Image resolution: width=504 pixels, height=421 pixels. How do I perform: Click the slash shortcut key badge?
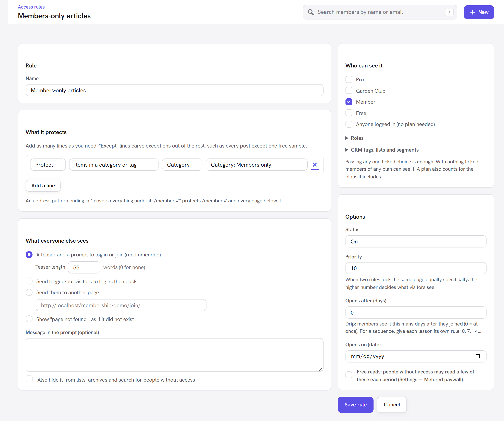(x=449, y=12)
